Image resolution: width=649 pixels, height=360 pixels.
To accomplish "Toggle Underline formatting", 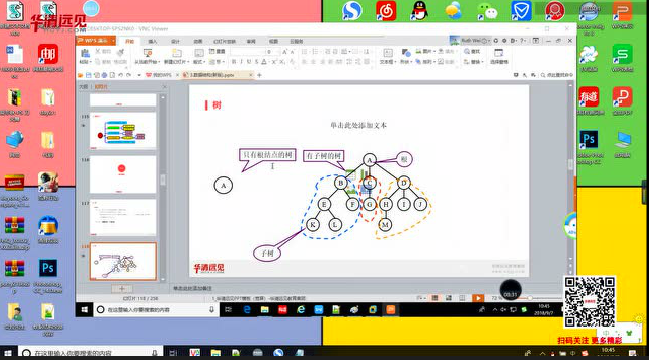I will point(249,62).
